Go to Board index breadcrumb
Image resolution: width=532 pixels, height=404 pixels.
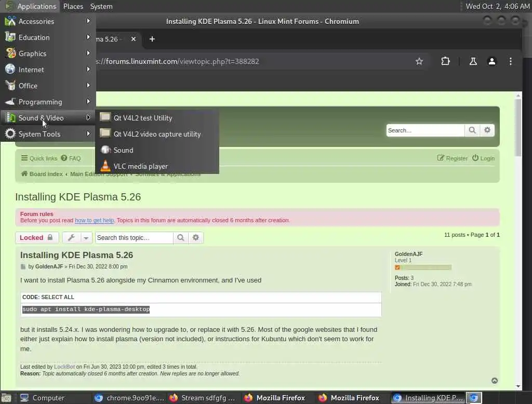42,174
